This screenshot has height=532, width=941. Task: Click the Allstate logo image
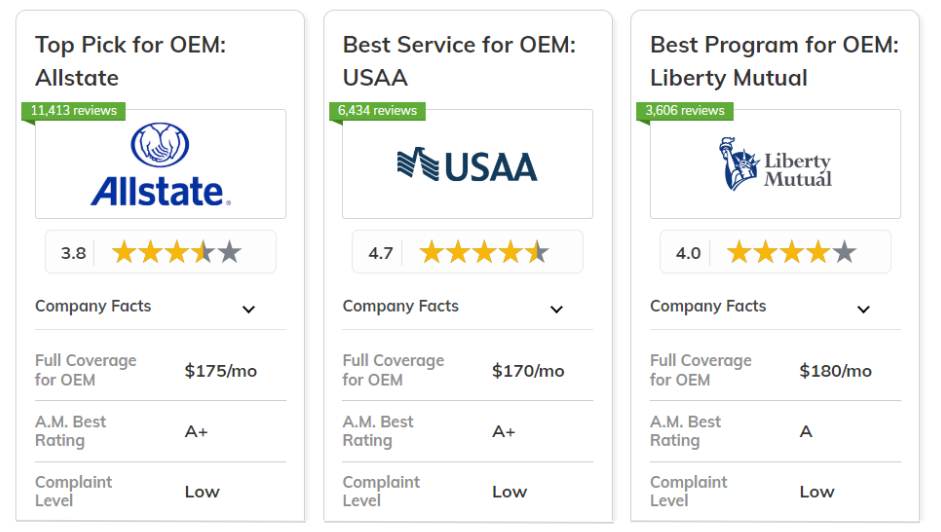[160, 165]
